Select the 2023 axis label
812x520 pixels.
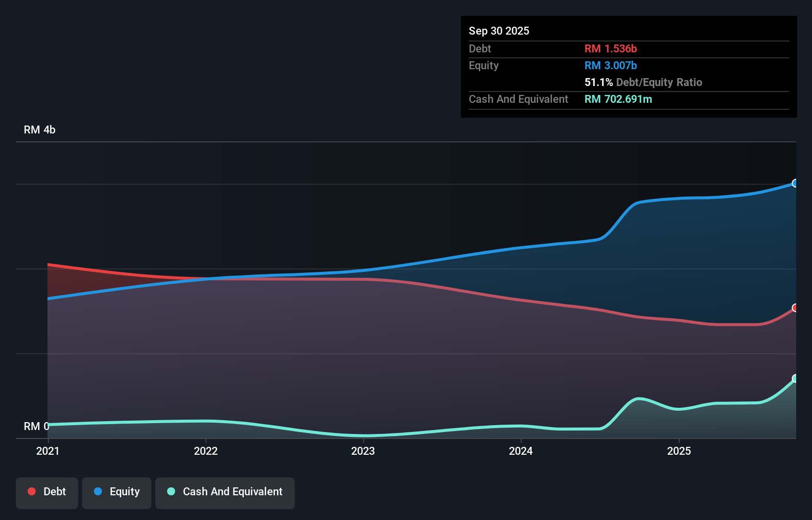363,451
